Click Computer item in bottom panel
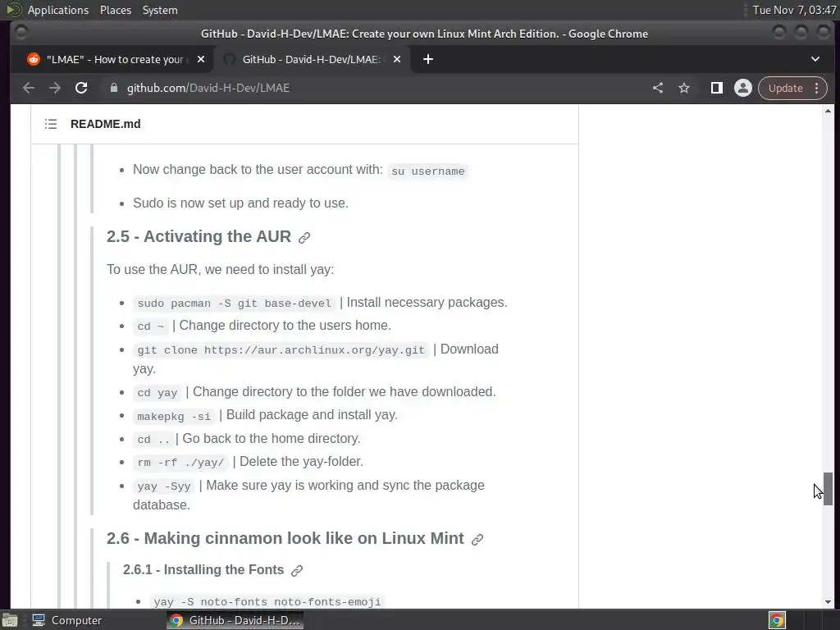This screenshot has height=630, width=840. click(67, 620)
